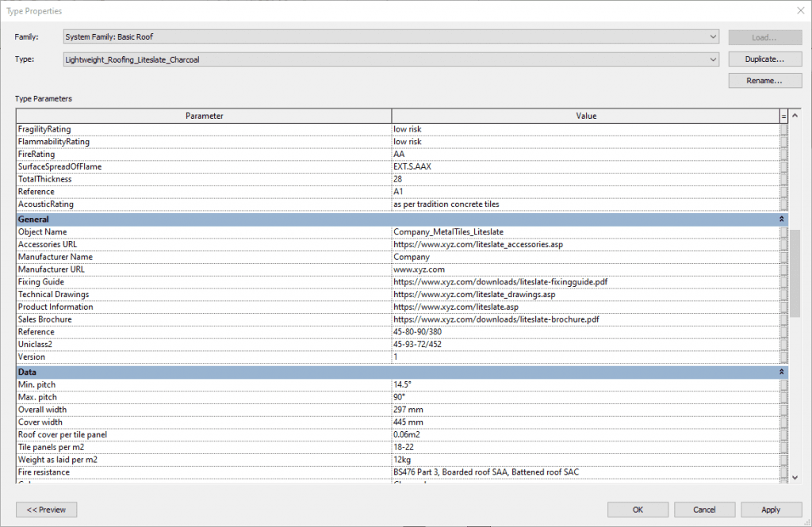Click the equals column header
The width and height of the screenshot is (812, 527).
[783, 116]
